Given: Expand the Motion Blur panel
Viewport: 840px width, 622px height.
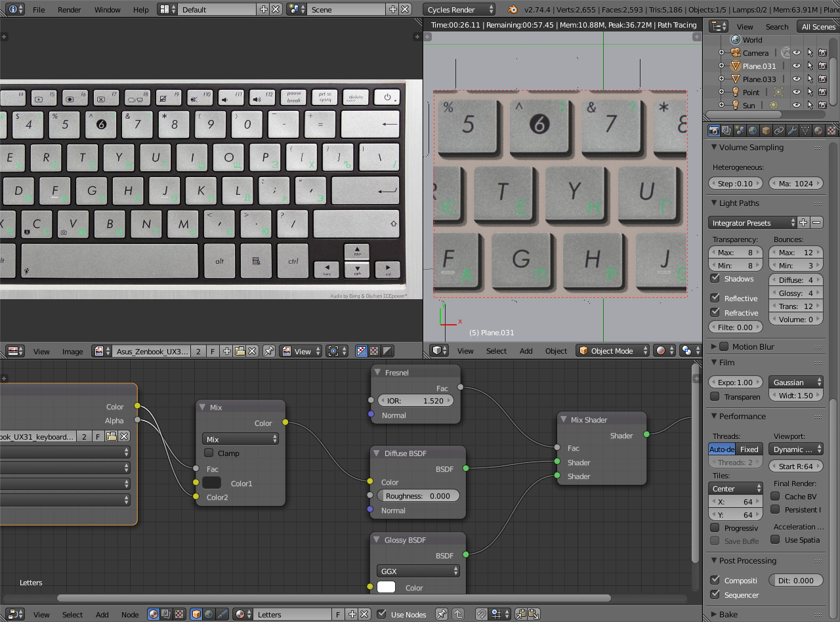Looking at the screenshot, I should coord(715,346).
